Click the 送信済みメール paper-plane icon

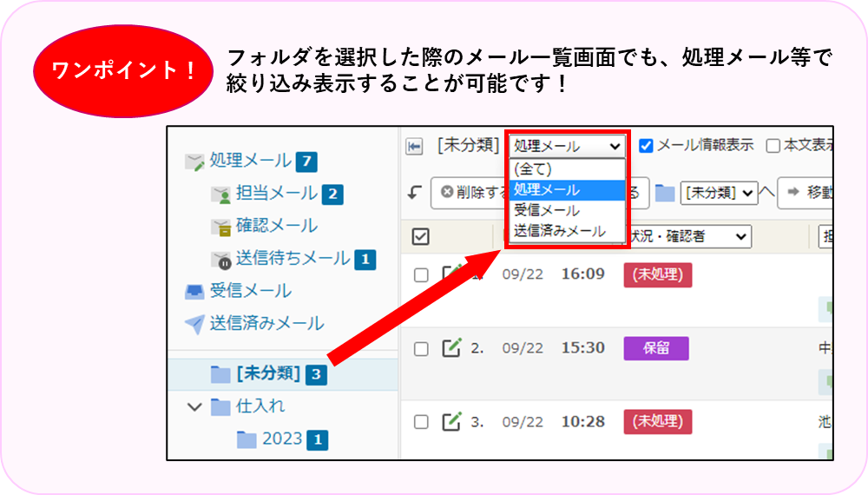click(x=194, y=324)
